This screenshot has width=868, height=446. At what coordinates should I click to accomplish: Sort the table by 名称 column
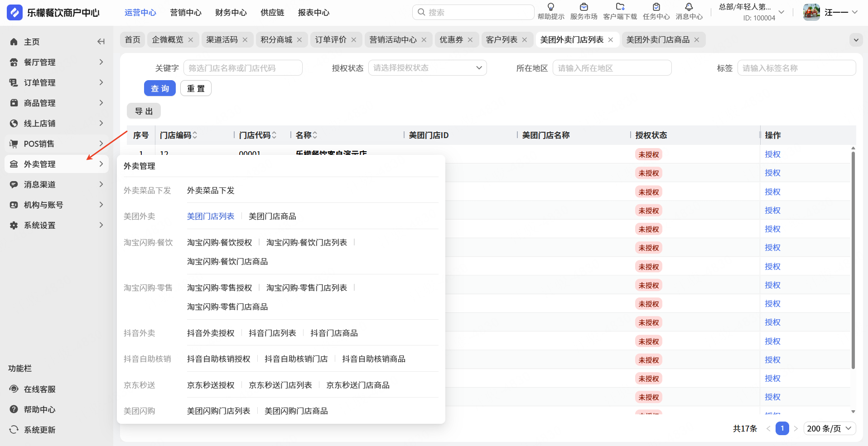315,135
